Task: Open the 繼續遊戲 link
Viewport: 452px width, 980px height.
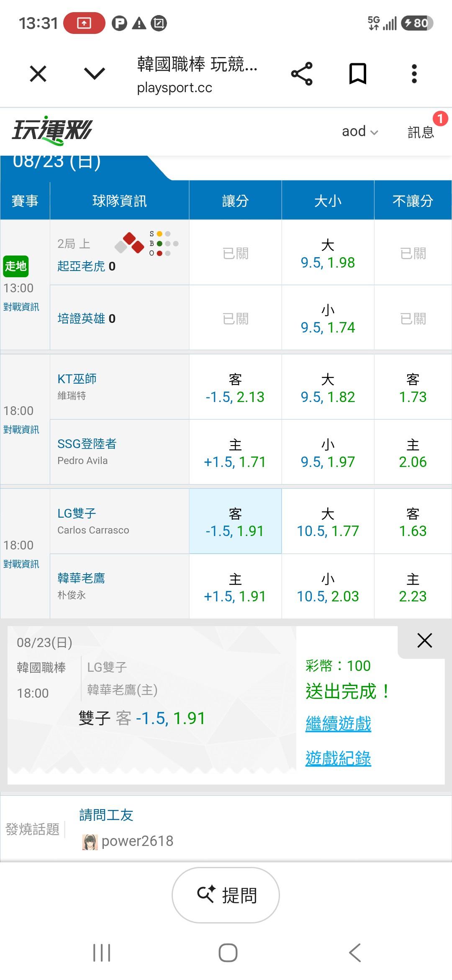Action: (338, 723)
